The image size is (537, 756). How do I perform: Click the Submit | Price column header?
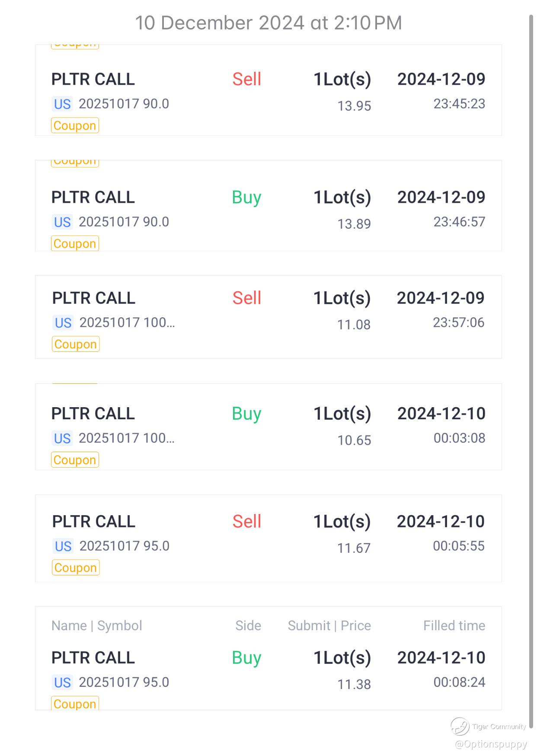[x=329, y=625]
